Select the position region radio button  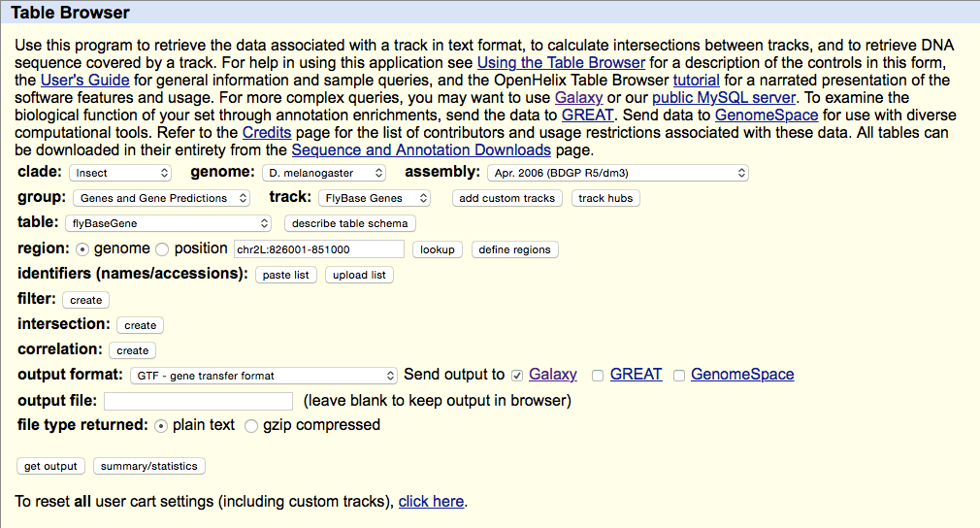pyautogui.click(x=162, y=248)
